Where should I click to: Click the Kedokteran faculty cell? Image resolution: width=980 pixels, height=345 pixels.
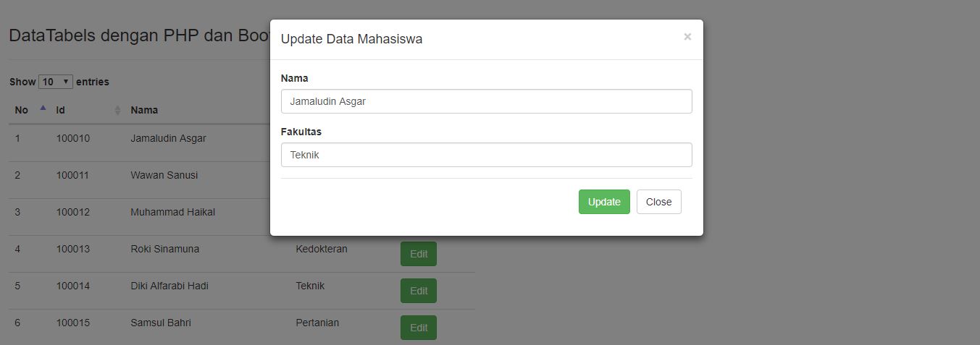point(322,249)
